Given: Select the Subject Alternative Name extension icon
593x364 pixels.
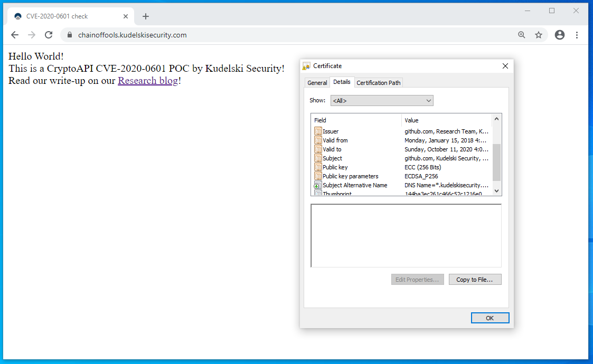Looking at the screenshot, I should (318, 185).
